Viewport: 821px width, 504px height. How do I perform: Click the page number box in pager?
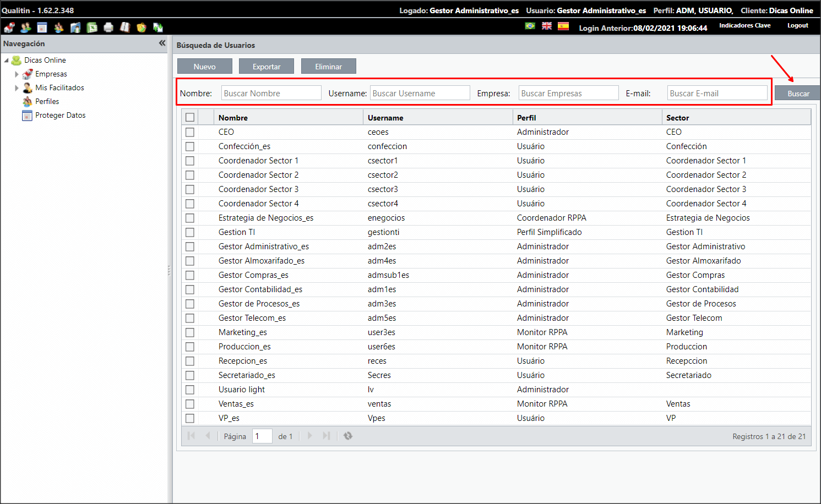click(x=263, y=436)
